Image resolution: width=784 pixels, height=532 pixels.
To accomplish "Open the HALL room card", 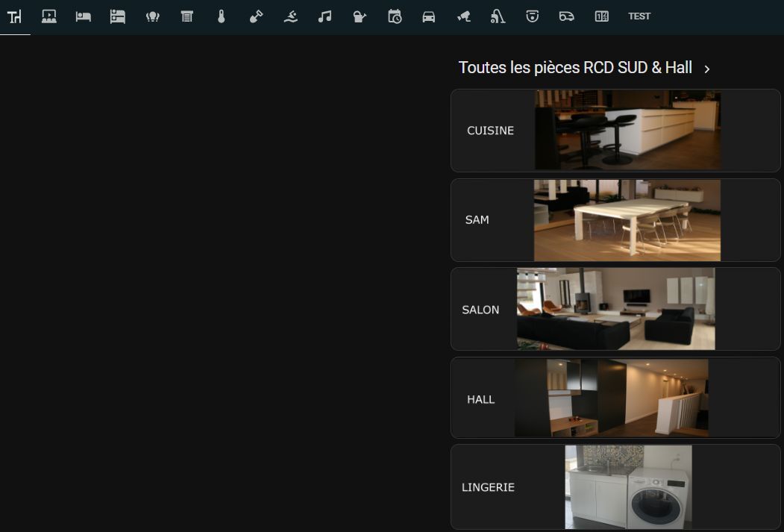I will click(615, 398).
